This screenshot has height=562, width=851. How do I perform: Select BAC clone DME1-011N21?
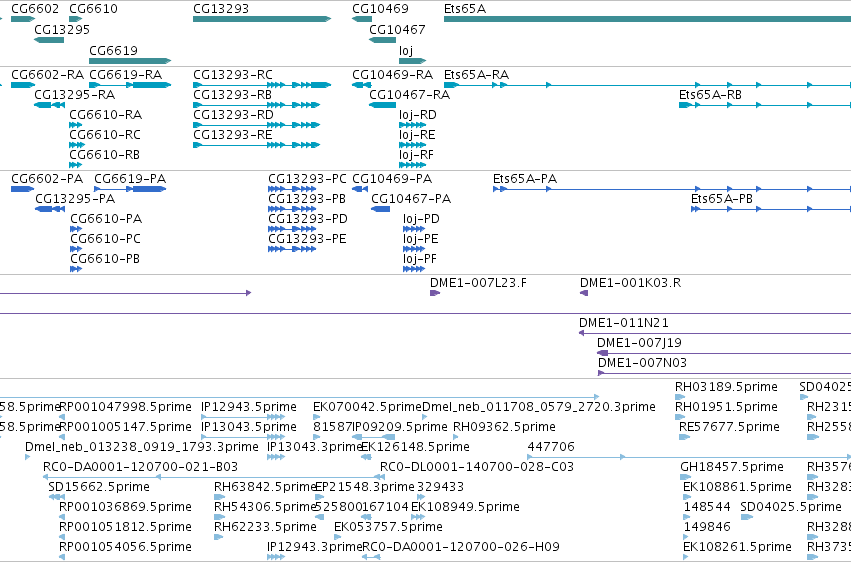point(715,333)
